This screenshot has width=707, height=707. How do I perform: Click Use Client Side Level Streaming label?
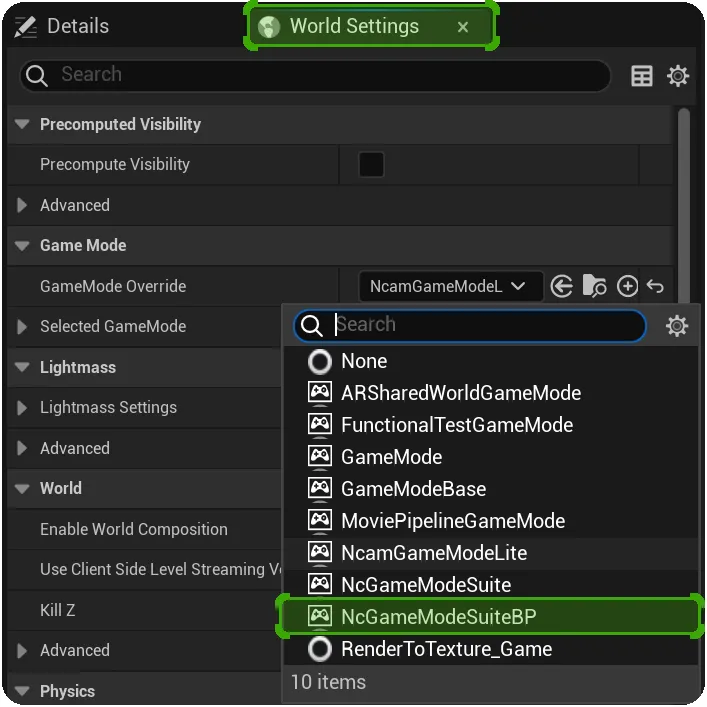[x=160, y=569]
